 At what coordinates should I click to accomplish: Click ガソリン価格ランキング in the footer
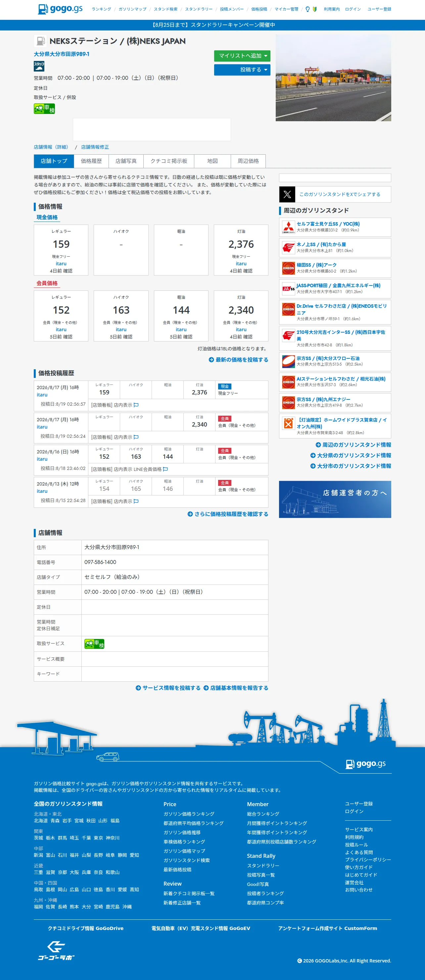[x=189, y=814]
